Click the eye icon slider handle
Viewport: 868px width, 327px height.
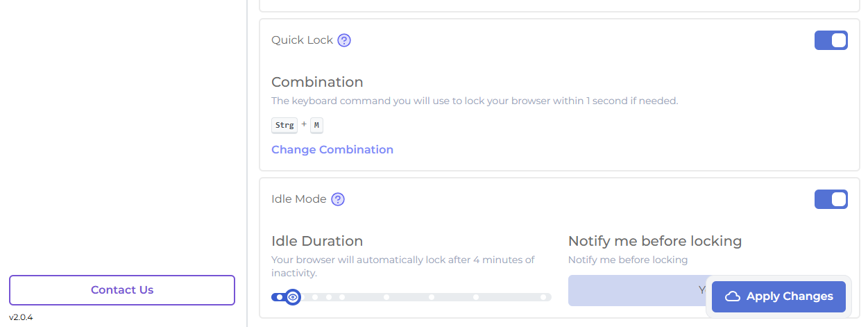[293, 297]
